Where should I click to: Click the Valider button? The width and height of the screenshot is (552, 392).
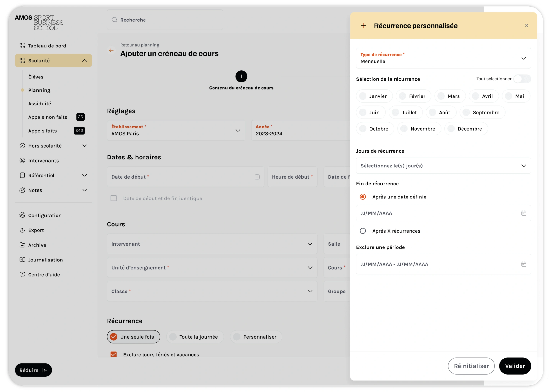[x=515, y=366]
